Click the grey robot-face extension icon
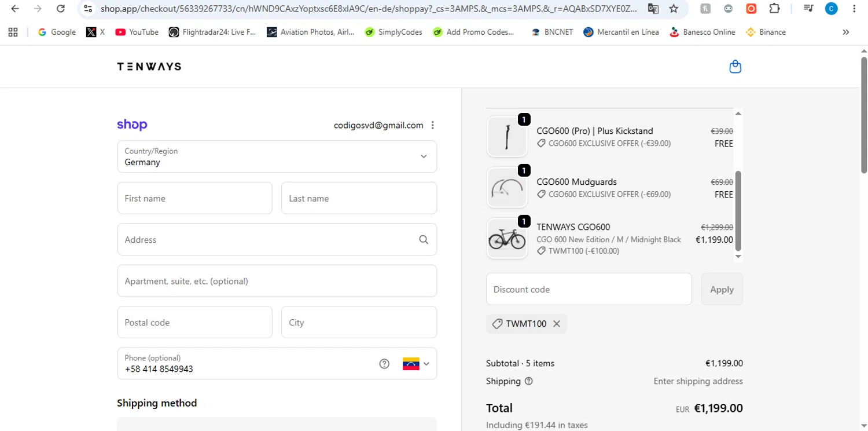Screen dimensions: 868x431 (x=728, y=9)
